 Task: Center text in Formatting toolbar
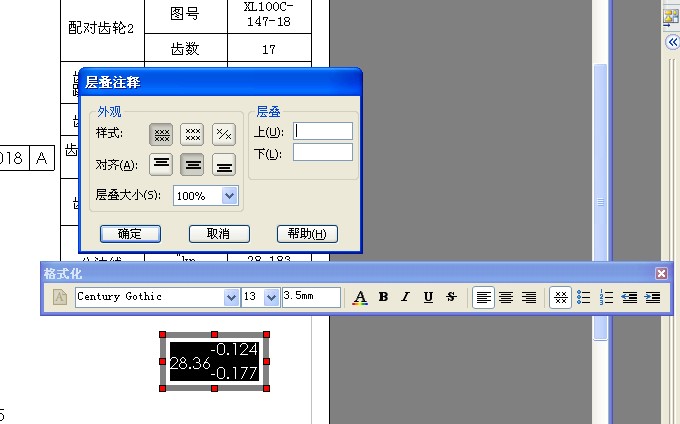(x=506, y=297)
